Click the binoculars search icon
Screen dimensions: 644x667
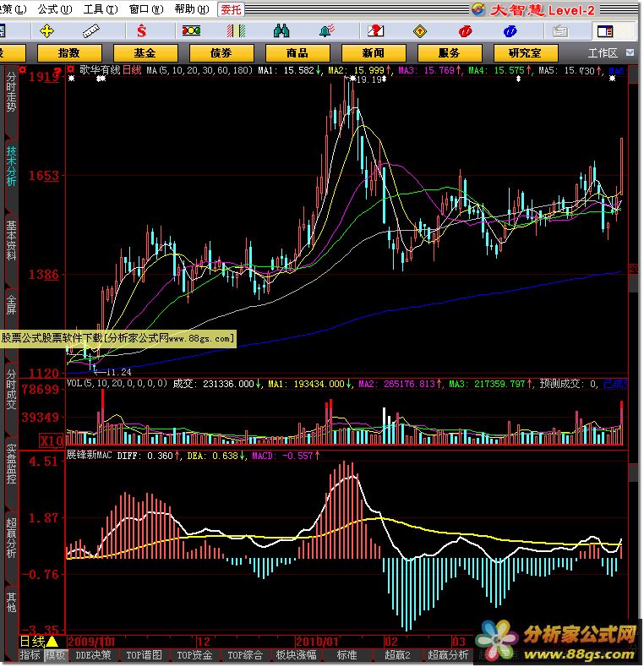pos(281,31)
